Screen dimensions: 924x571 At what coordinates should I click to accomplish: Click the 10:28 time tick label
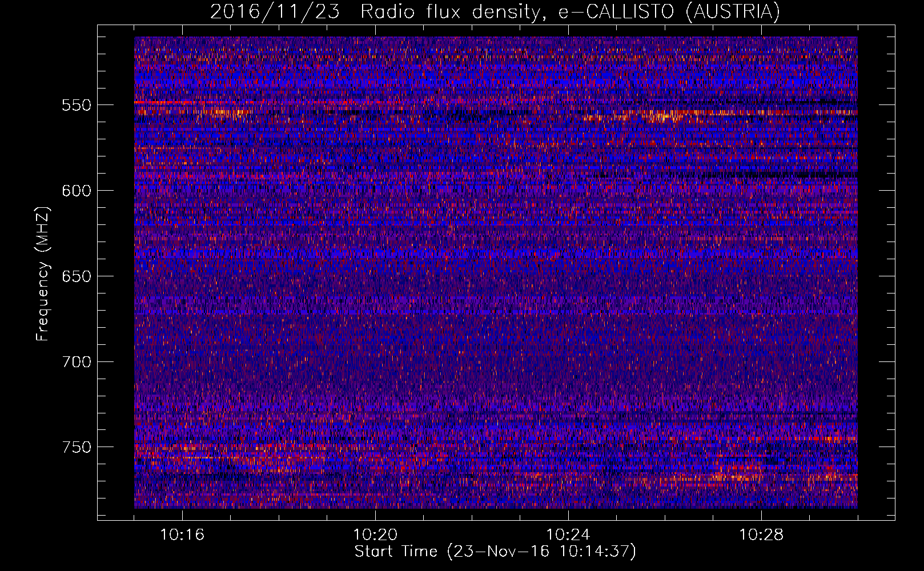coord(761,535)
